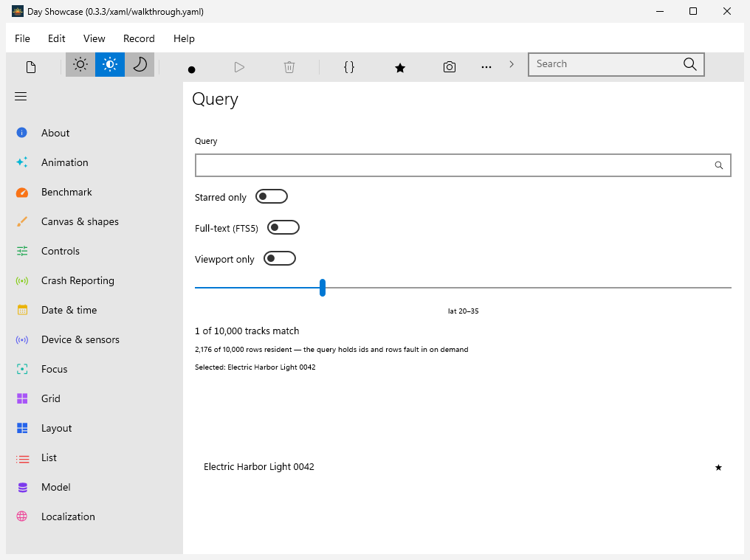Unstar the Electric Harbor Light 0042 track
Viewport: 750px width, 560px height.
(x=718, y=468)
